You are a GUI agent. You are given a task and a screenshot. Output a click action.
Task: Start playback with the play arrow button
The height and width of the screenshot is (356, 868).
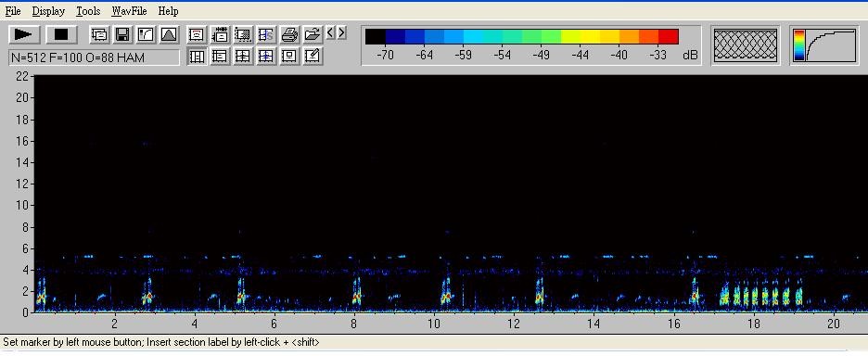point(24,34)
